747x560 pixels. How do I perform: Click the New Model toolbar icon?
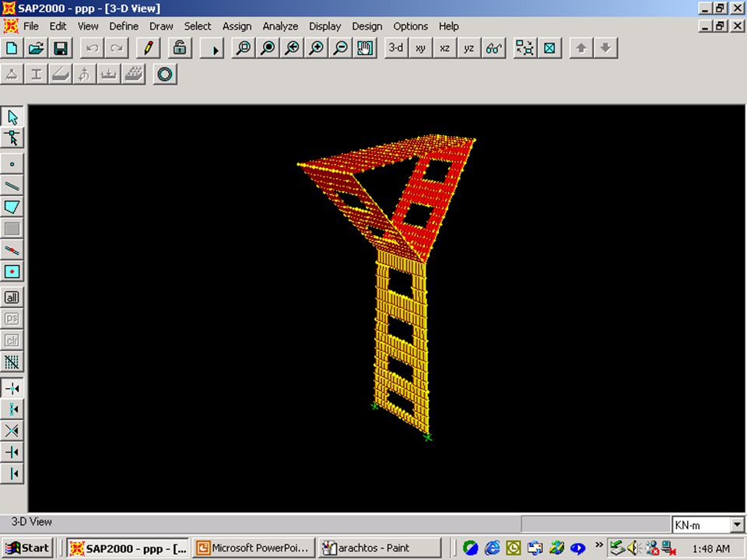point(12,48)
